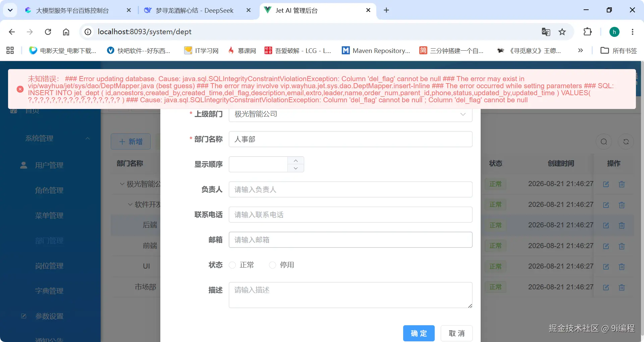Screen dimensions: 644x342
Task: Open the browser three-dot menu
Action: (633, 32)
